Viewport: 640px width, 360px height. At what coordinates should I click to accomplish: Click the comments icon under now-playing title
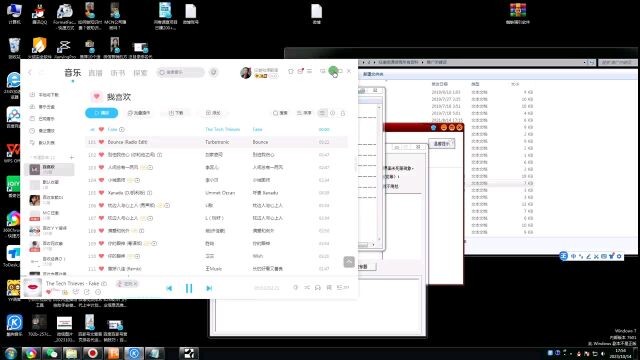76,292
